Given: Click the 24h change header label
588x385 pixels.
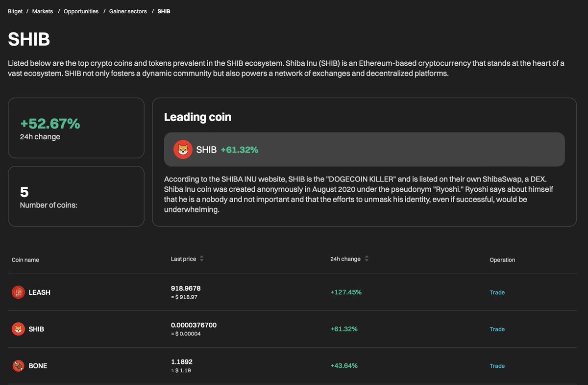Looking at the screenshot, I should 345,259.
